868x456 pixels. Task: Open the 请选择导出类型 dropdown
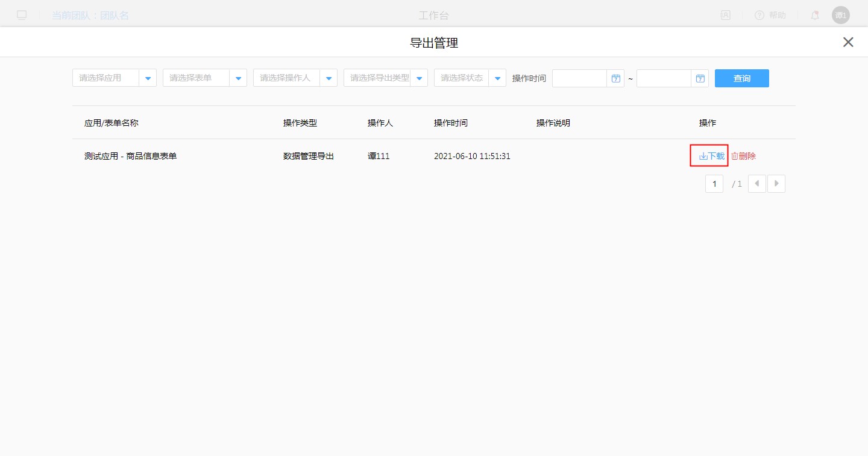pyautogui.click(x=419, y=78)
